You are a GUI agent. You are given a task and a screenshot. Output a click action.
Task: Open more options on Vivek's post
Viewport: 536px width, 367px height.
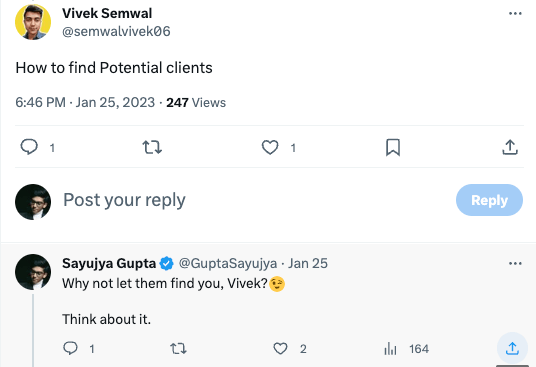click(x=515, y=13)
